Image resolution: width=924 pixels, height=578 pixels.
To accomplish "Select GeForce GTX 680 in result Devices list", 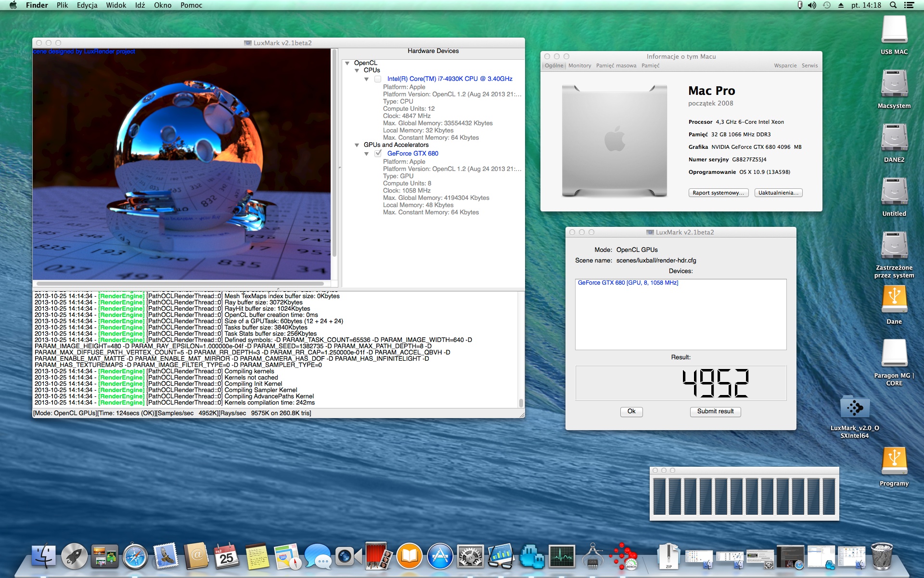I will (x=628, y=283).
